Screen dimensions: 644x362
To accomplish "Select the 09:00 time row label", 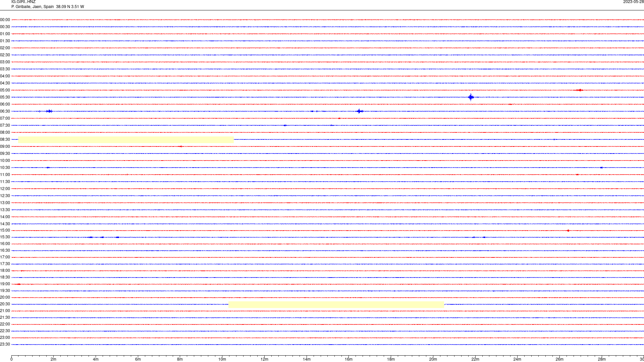I will (x=5, y=146).
